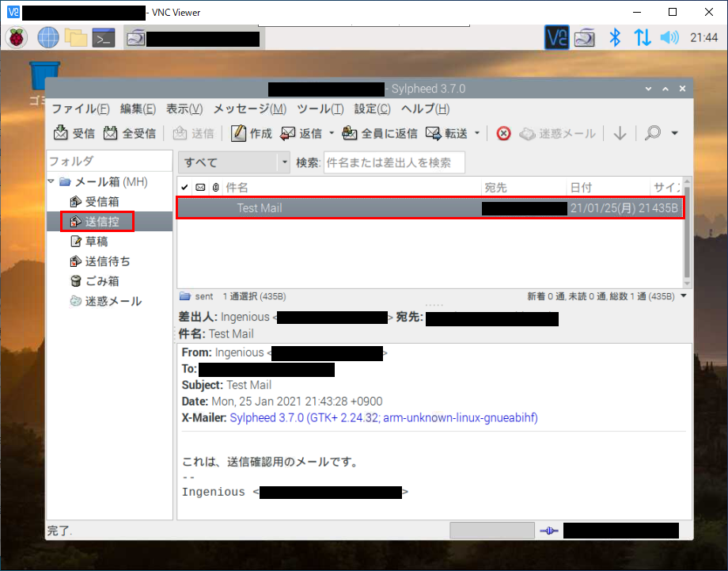The width and height of the screenshot is (728, 571).
Task: Open the Raspberry Pi main menu
Action: tap(17, 37)
